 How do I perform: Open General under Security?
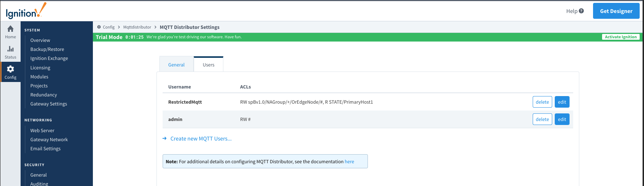click(x=39, y=175)
